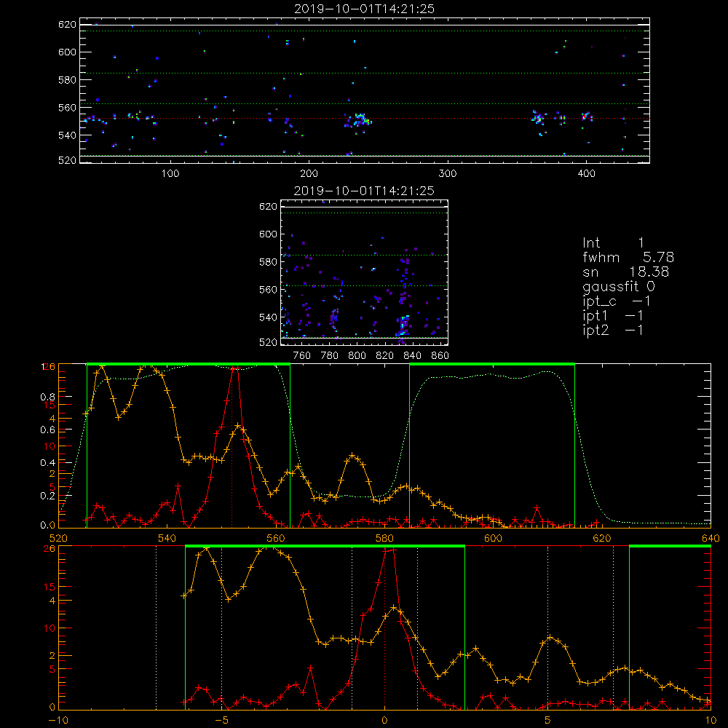Click x-axis label '200' under the top image

[309, 174]
